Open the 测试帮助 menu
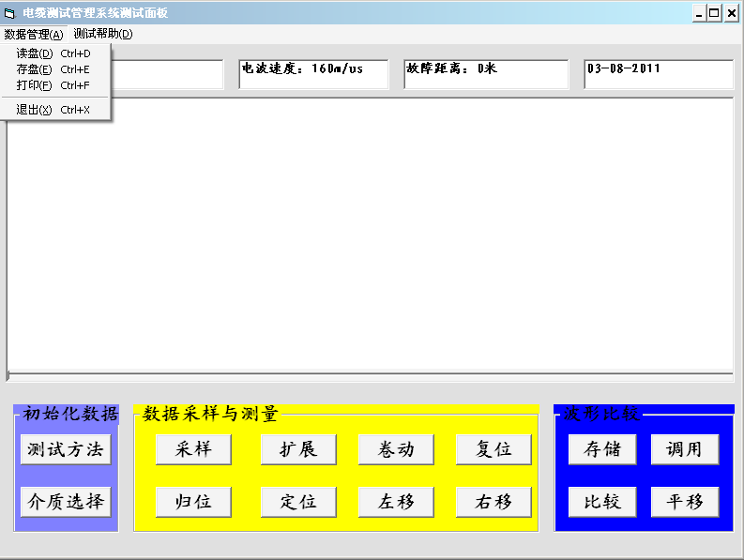This screenshot has height=560, width=744. [103, 34]
